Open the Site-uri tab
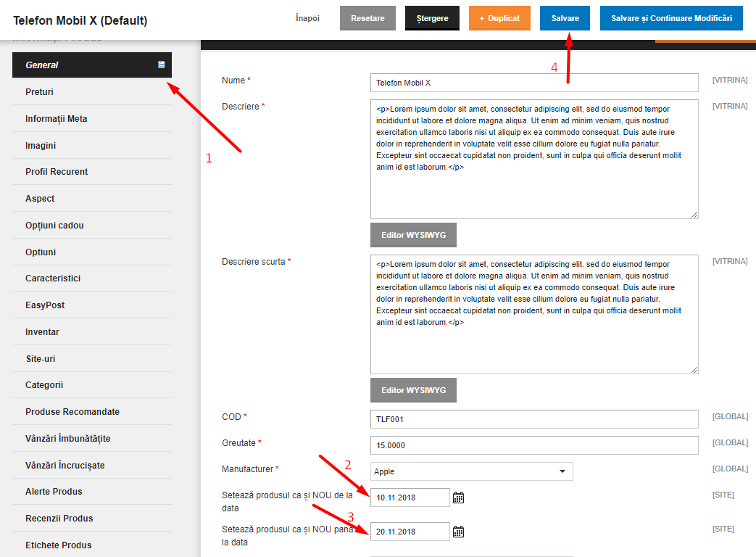This screenshot has height=557, width=756. click(91, 359)
